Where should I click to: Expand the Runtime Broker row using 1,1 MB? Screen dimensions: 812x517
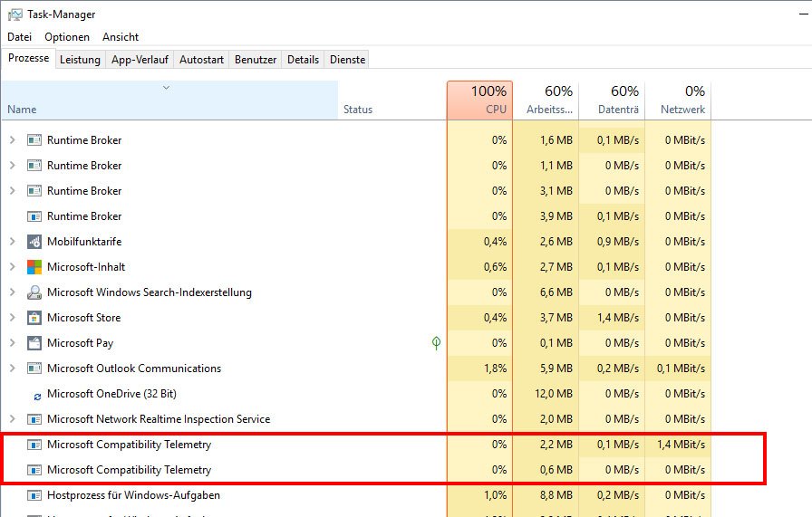pos(13,165)
